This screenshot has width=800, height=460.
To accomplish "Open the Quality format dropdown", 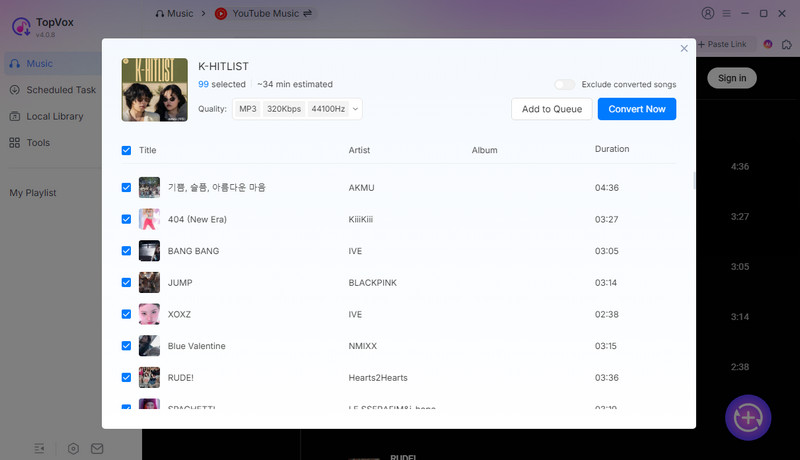I will [x=297, y=109].
